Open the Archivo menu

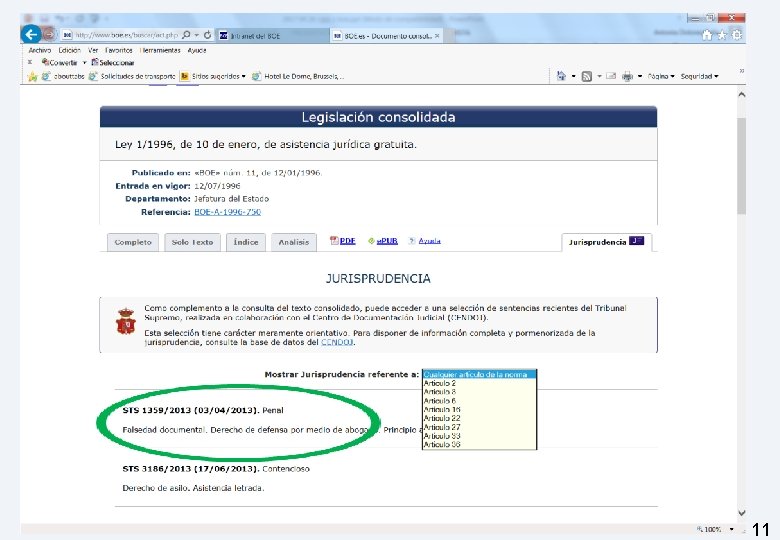pos(40,50)
